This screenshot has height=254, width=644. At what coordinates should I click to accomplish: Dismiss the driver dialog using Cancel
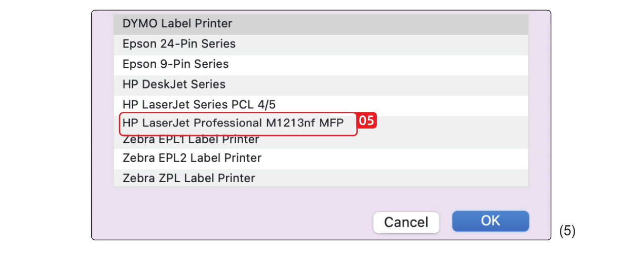click(406, 222)
